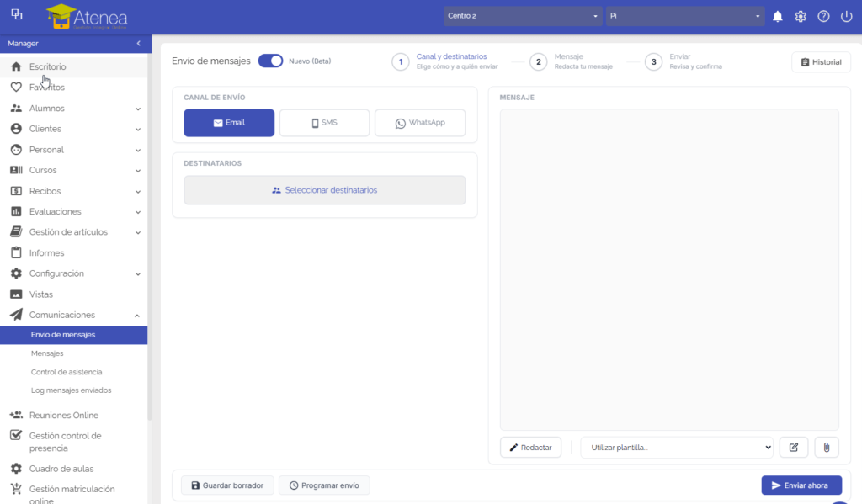Expand the Gestión de artículos chevron
Screen dimensions: 862x504
pos(138,232)
